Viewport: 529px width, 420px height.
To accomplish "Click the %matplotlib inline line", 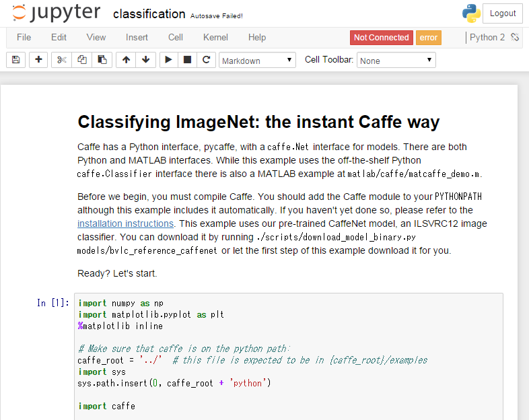I will tap(120, 326).
